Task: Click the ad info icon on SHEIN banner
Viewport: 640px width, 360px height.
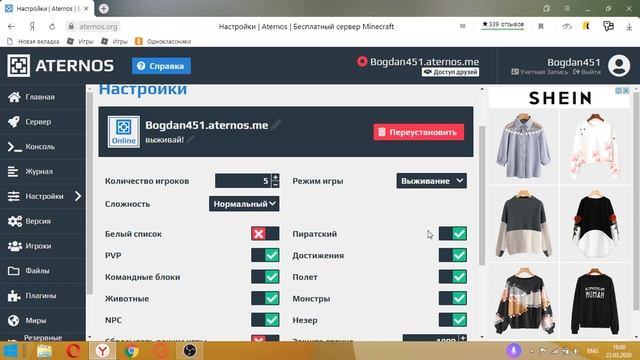Action: [619, 91]
